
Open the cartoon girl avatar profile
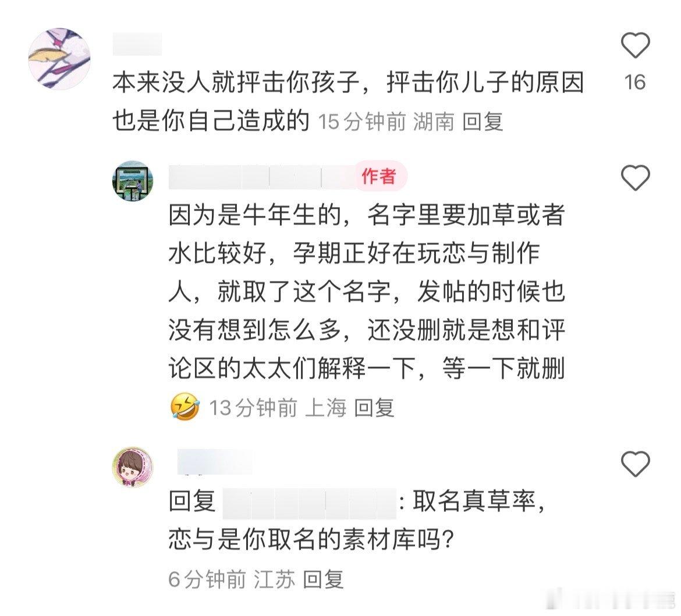(133, 467)
